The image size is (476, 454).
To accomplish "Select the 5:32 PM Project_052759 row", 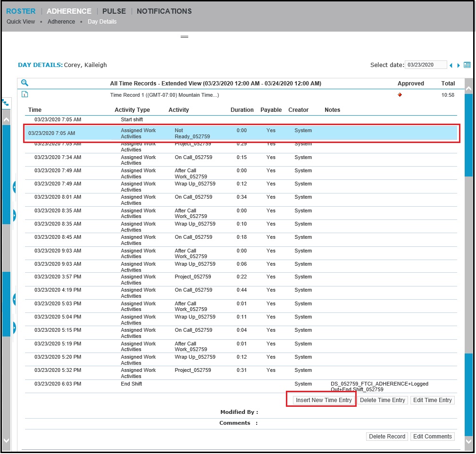I will [x=241, y=373].
